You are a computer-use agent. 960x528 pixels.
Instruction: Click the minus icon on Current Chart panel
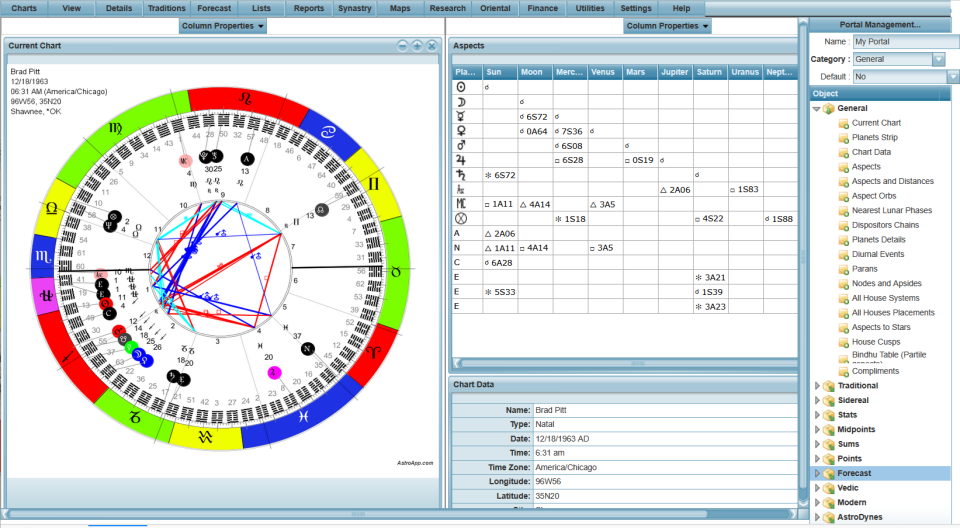coord(402,46)
